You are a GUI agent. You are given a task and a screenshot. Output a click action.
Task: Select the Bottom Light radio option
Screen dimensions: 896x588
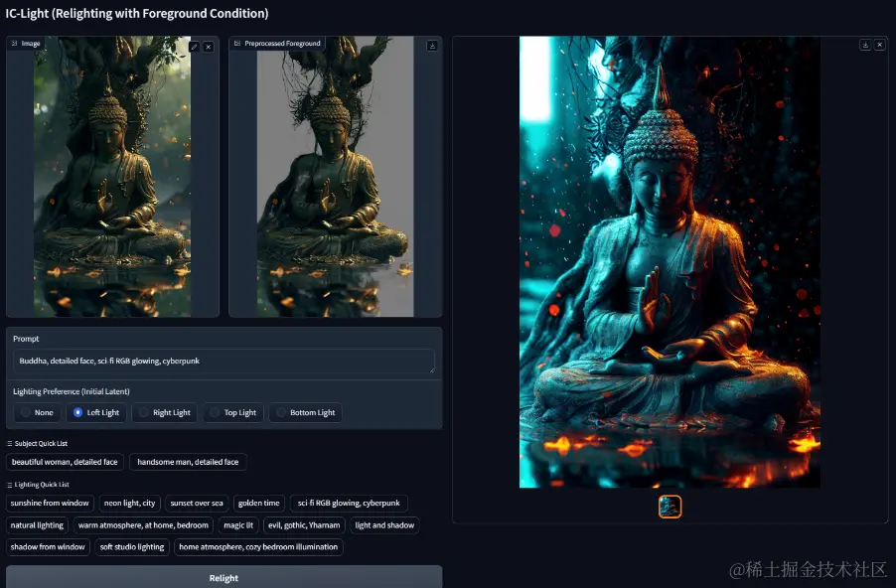pyautogui.click(x=306, y=412)
